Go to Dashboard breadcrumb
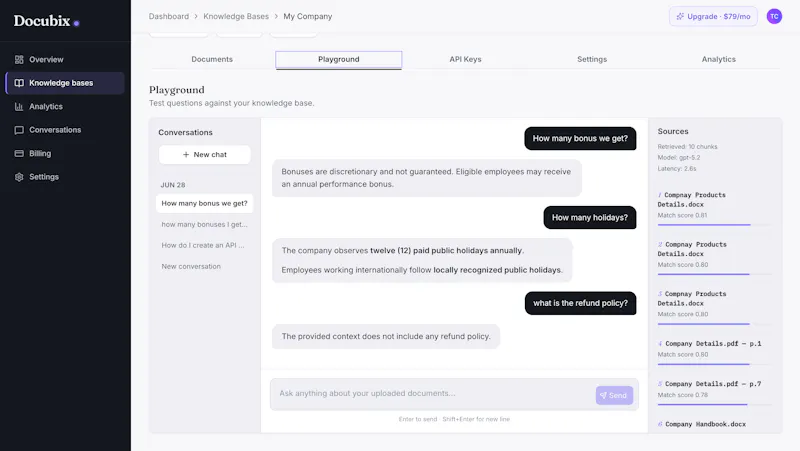 169,16
